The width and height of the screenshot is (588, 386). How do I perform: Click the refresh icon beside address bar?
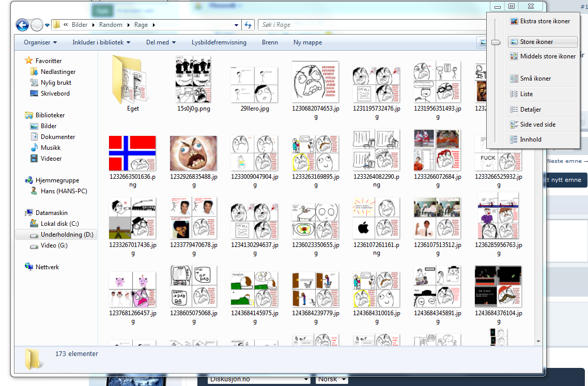[x=248, y=25]
